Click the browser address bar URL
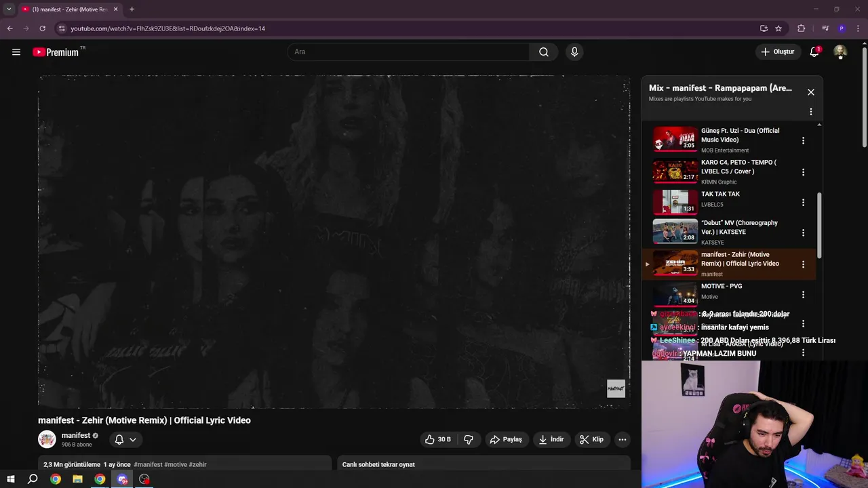This screenshot has width=868, height=488. 168,28
